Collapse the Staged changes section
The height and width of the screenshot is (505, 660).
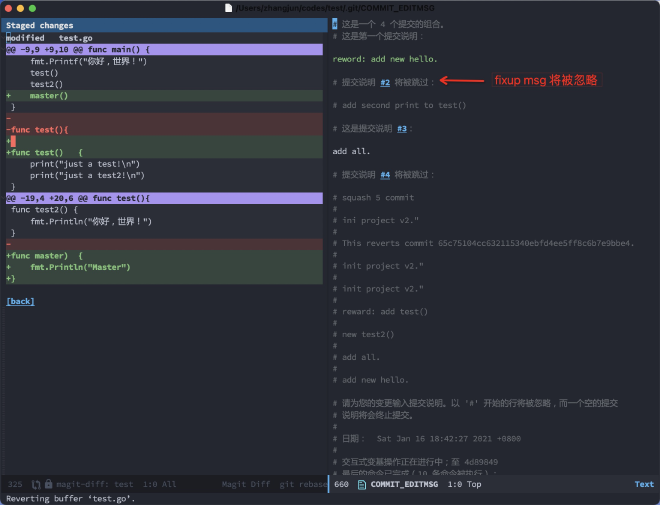40,26
